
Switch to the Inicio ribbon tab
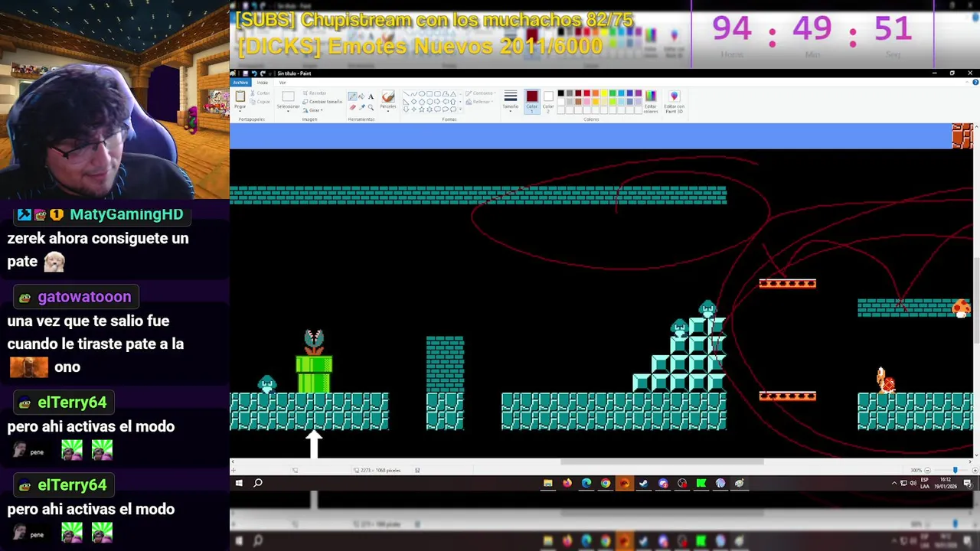pos(263,82)
